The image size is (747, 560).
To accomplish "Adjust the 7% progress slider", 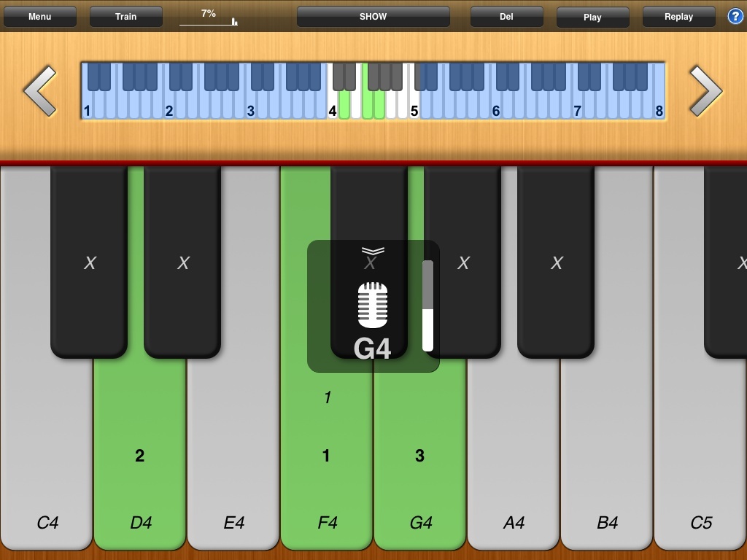I will point(209,17).
